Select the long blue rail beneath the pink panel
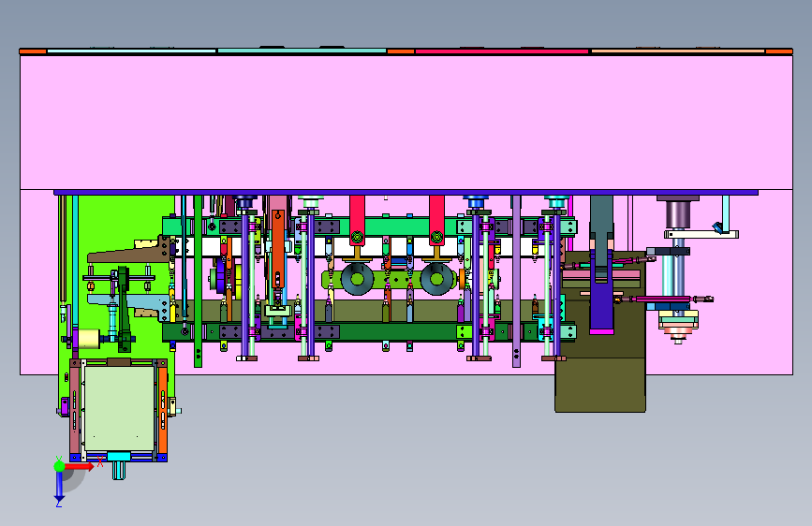The height and width of the screenshot is (526, 812). click(x=406, y=193)
